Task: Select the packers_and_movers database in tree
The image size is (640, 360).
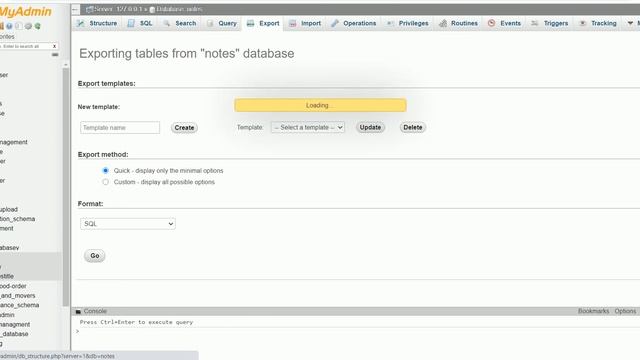Action: [18, 295]
